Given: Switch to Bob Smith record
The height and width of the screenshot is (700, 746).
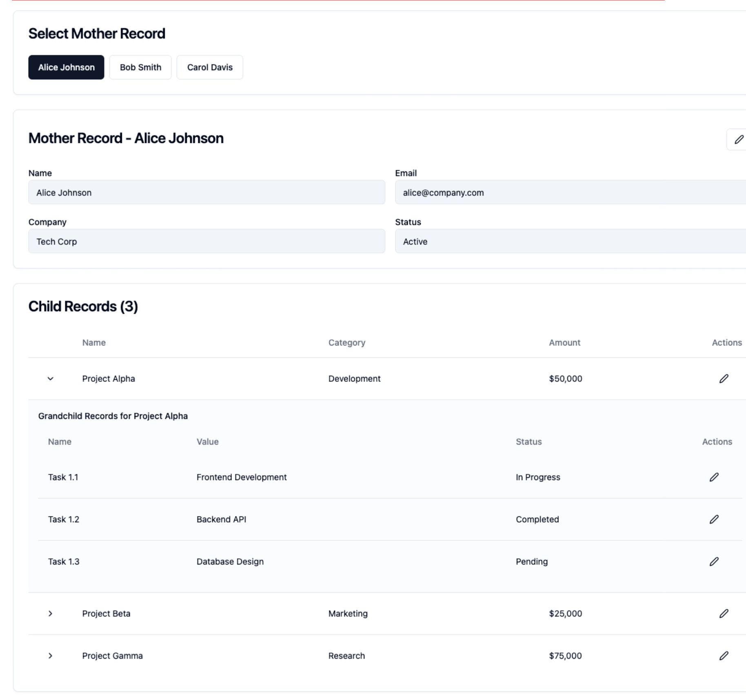Looking at the screenshot, I should click(140, 67).
